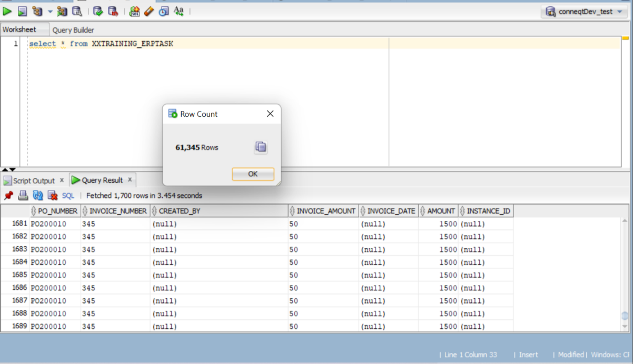This screenshot has width=633, height=364.
Task: Clear the worksheet with eraser icon
Action: click(149, 11)
